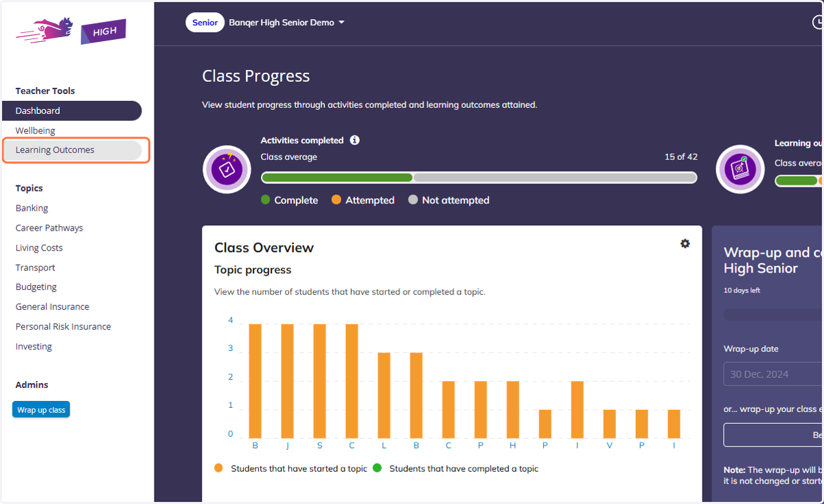Click the 15 of 42 count text
Screen dimensions: 824x504
(680, 157)
